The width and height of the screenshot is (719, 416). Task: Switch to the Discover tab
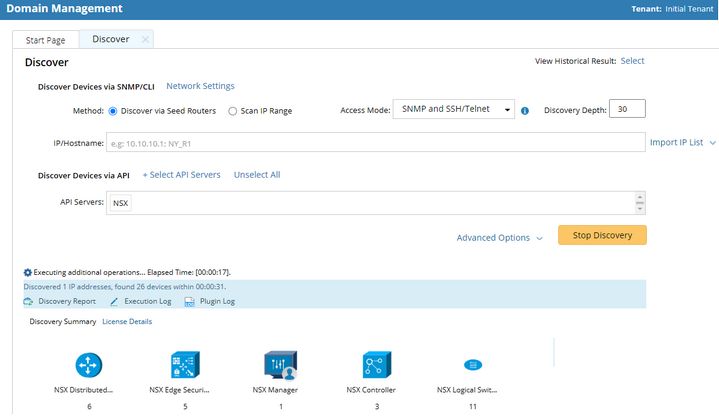[111, 39]
